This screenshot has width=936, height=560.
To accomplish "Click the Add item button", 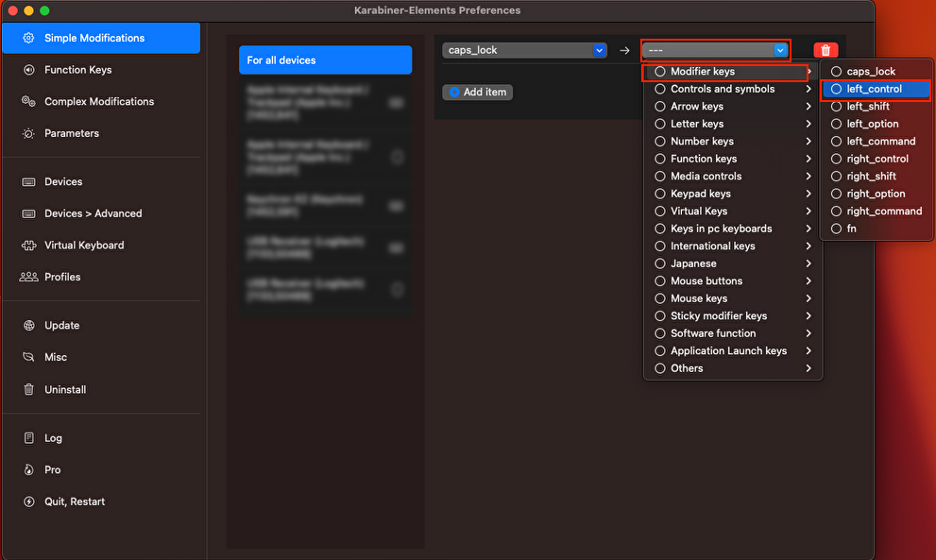I will [478, 92].
